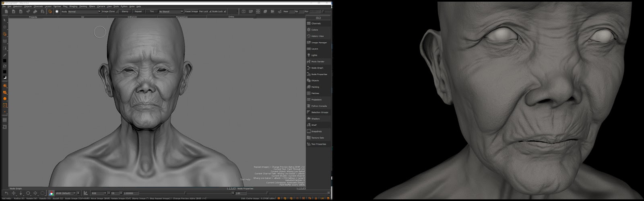This screenshot has height=201, width=644.
Task: Select the arrow Select tool in left toolbar
Action: pos(4,20)
